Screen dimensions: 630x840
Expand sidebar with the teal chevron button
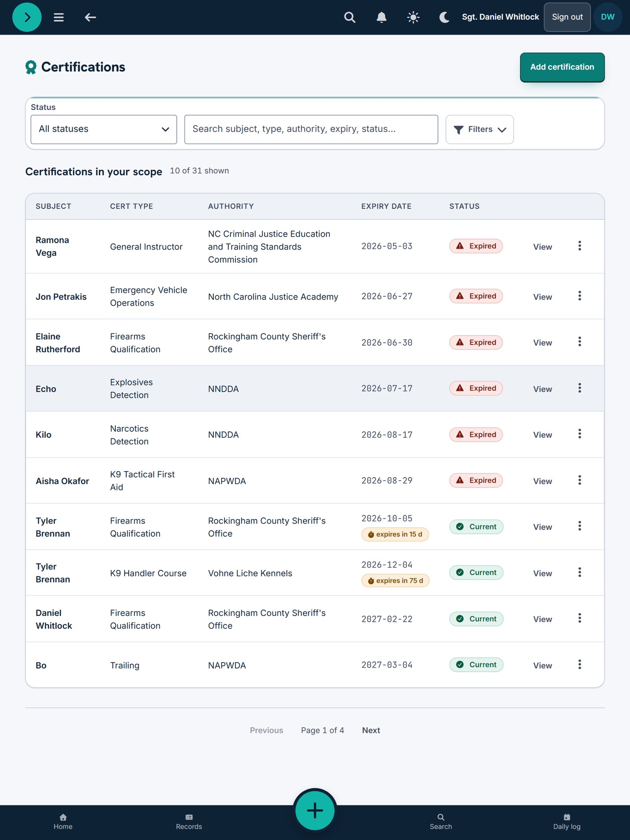click(x=27, y=17)
